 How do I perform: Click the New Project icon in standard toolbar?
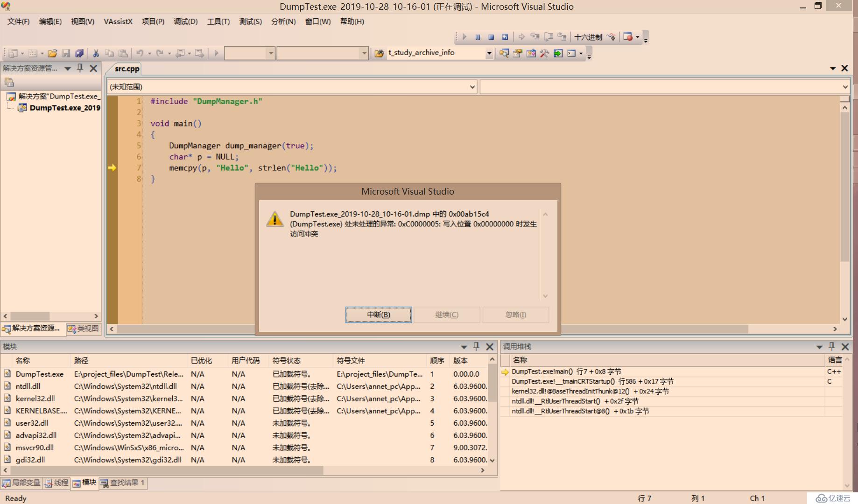pos(13,53)
